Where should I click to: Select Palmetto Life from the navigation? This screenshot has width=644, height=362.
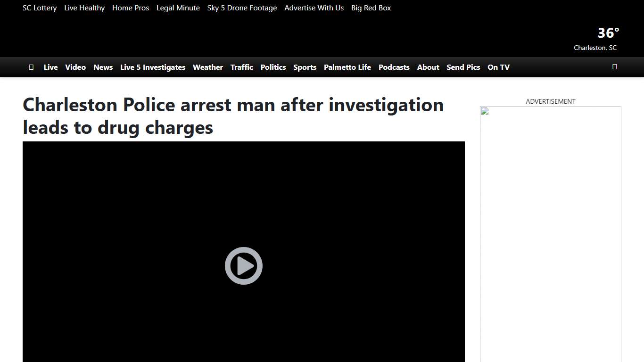click(x=347, y=67)
